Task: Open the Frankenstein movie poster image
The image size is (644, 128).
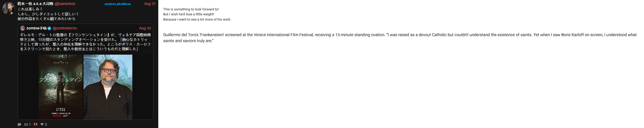Action: (x=60, y=87)
